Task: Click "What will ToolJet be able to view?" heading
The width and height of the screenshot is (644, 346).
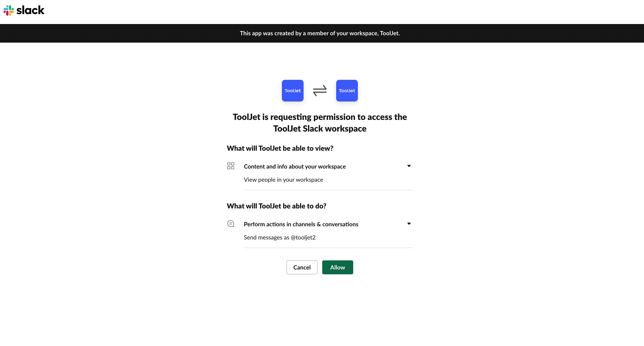Action: pyautogui.click(x=280, y=148)
